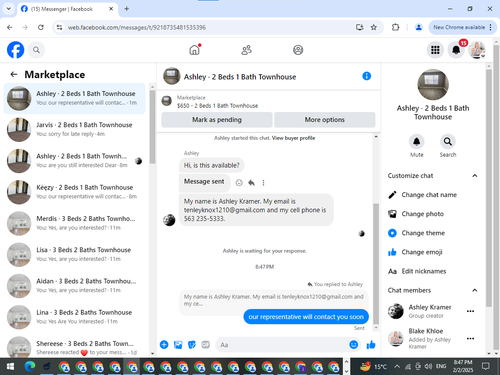Click the address bar URL
500x375 pixels.
click(137, 27)
